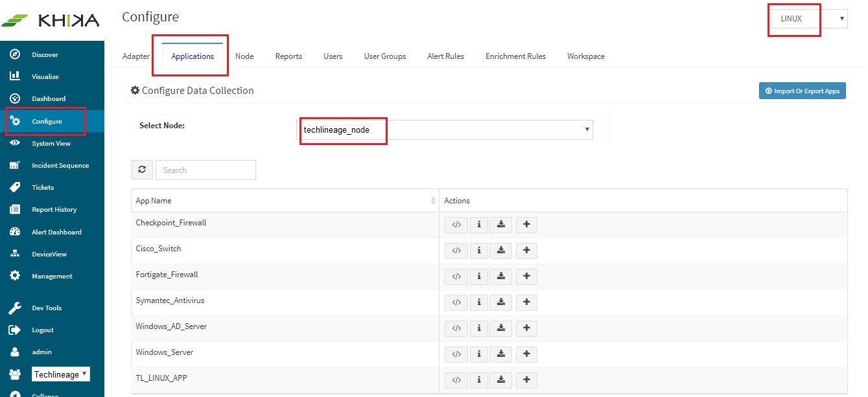Go to Alert Dashboard
The width and height of the screenshot is (868, 397).
tap(52, 232)
